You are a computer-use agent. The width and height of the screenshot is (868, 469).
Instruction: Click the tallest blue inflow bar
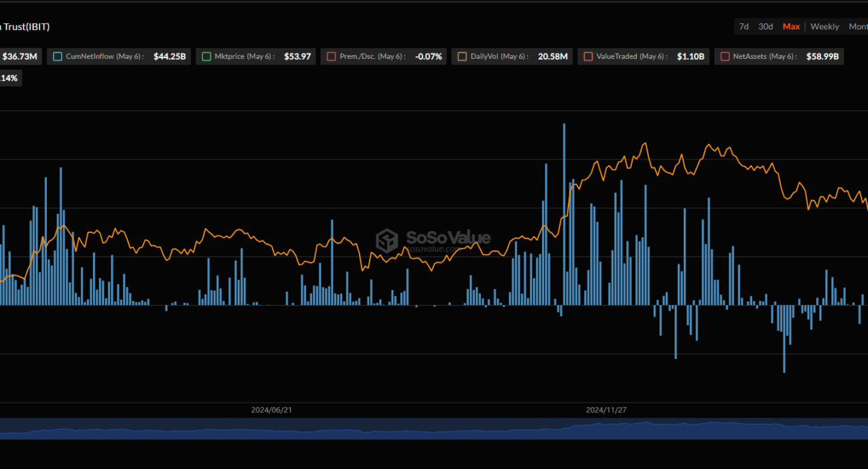click(x=565, y=214)
